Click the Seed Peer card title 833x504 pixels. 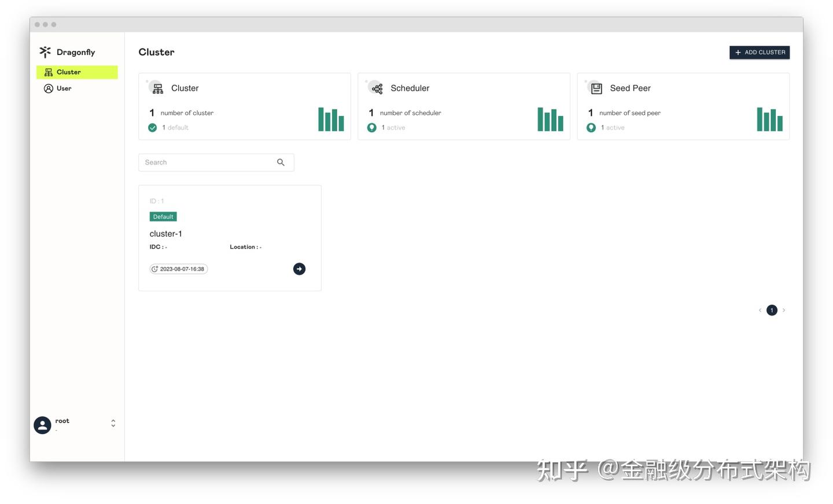pyautogui.click(x=630, y=88)
